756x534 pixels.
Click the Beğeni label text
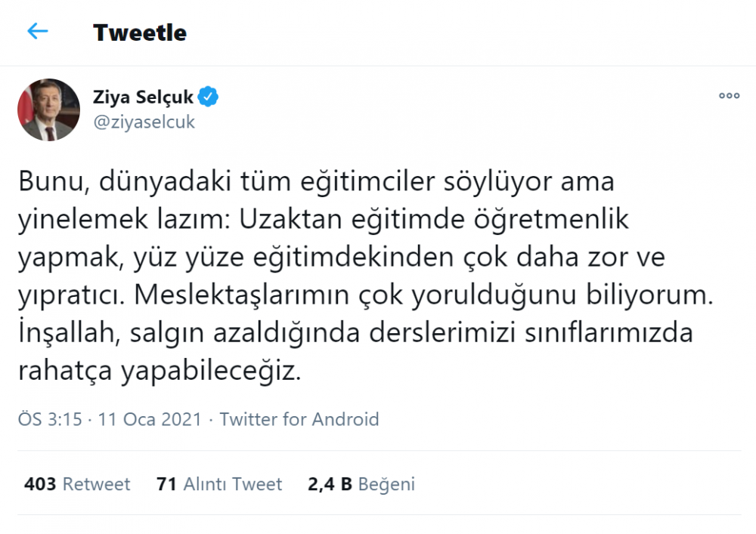[x=386, y=484]
